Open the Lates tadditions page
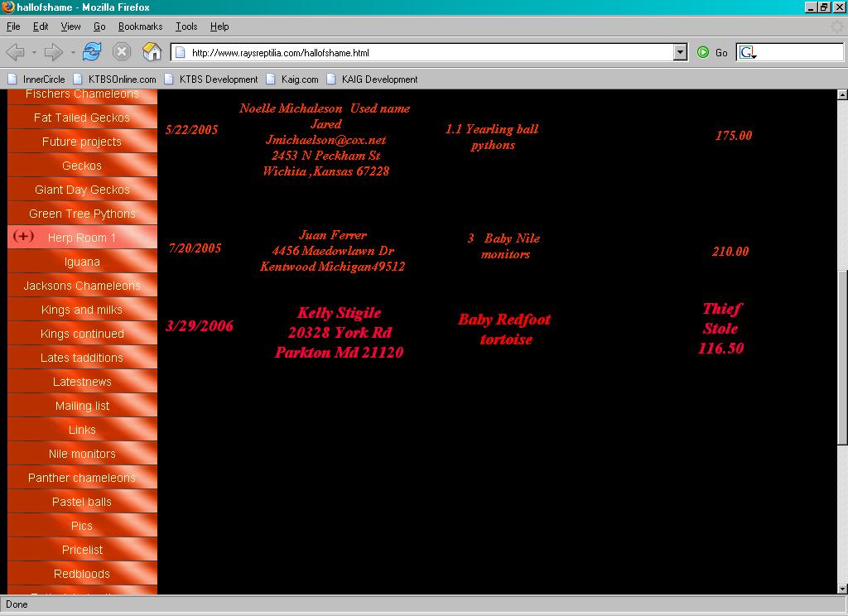Viewport: 848px width, 616px height. pos(82,358)
